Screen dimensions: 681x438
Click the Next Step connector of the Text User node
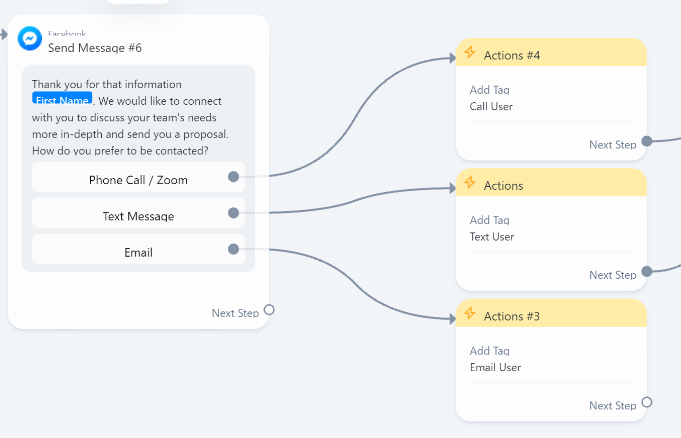[647, 271]
